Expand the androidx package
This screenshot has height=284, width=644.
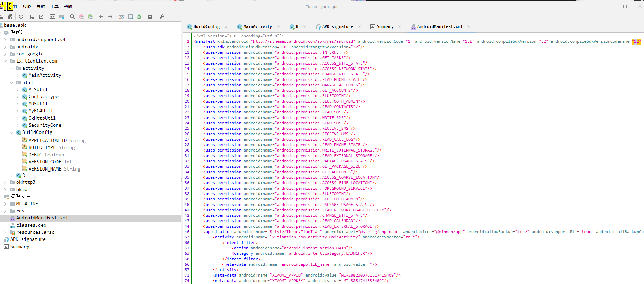(5, 47)
